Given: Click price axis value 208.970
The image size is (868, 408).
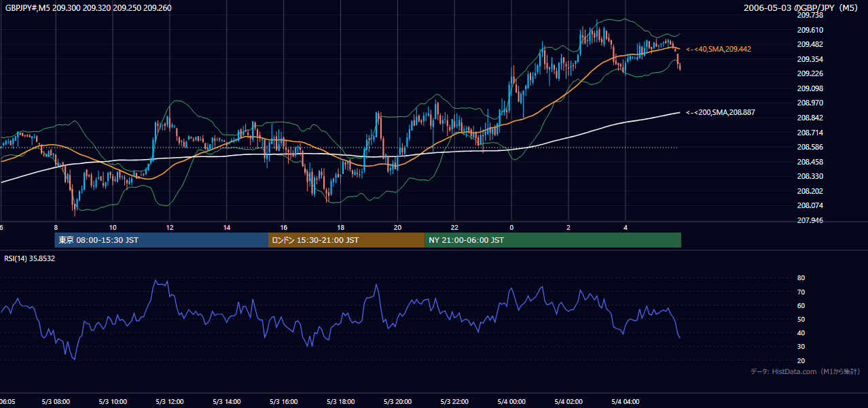Looking at the screenshot, I should click(810, 103).
